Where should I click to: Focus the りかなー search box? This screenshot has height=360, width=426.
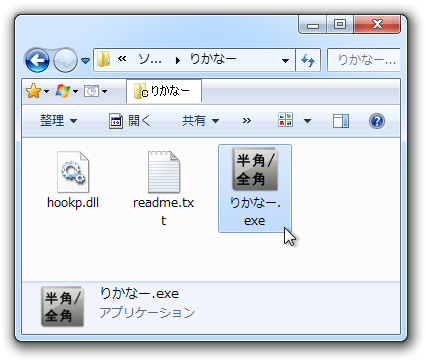point(364,60)
